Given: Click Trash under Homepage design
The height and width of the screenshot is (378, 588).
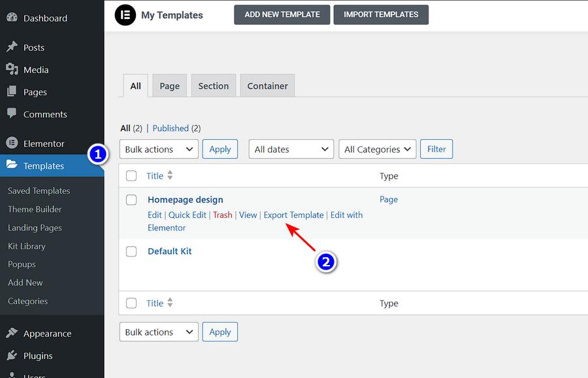Looking at the screenshot, I should (x=223, y=215).
